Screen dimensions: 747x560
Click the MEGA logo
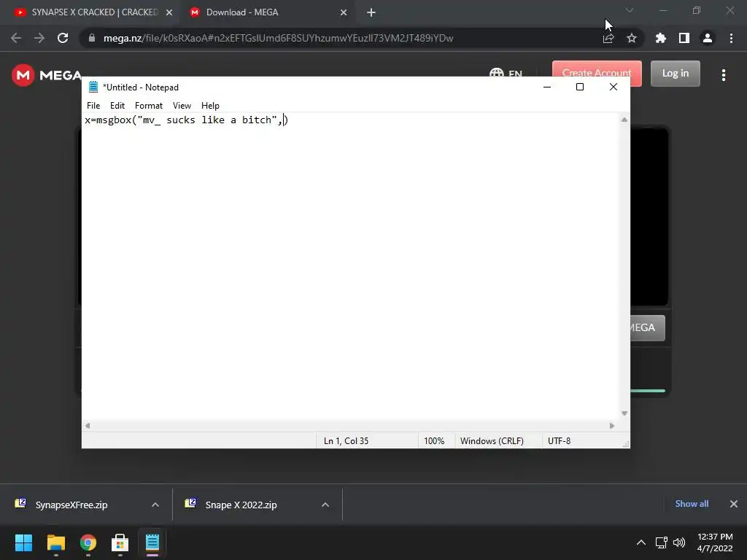click(x=47, y=75)
